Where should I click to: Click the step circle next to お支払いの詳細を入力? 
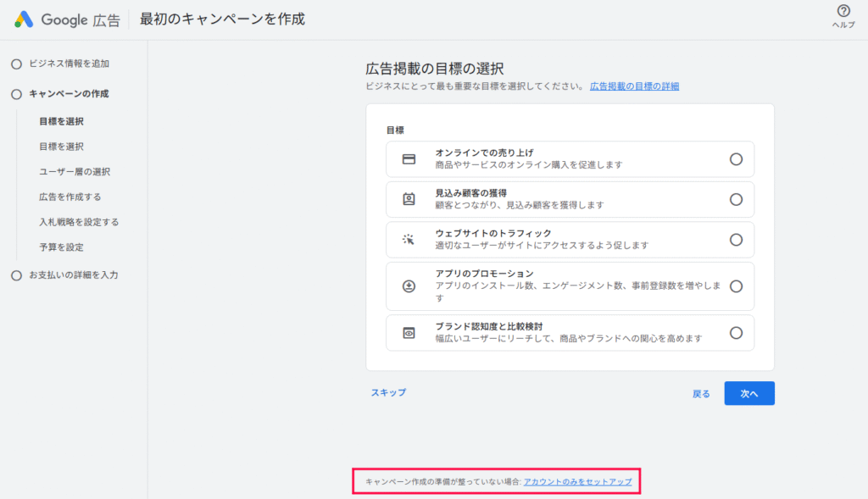point(15,274)
